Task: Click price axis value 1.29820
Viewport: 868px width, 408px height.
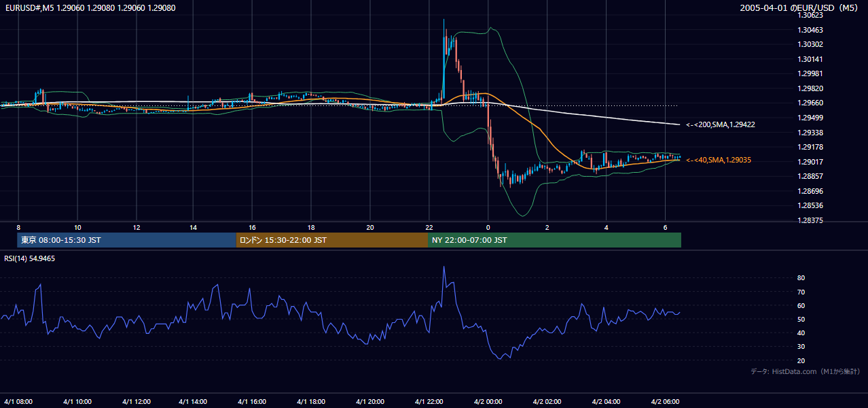Action: [811, 88]
